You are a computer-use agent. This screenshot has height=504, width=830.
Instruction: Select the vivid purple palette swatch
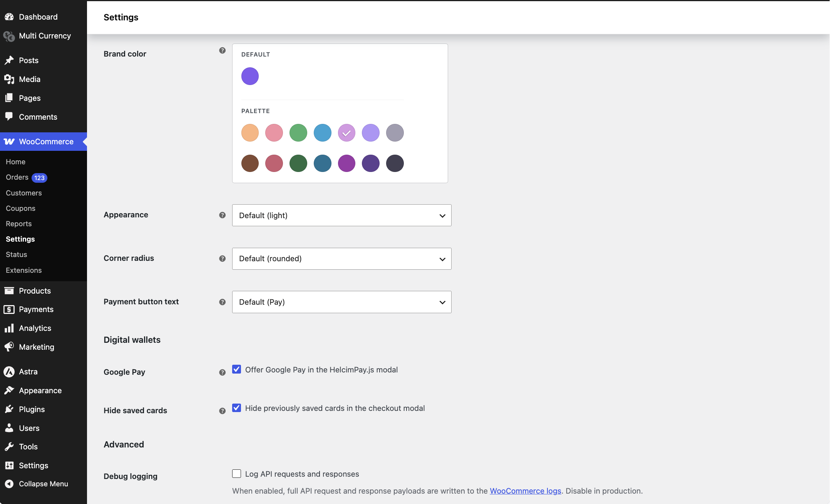click(x=346, y=163)
